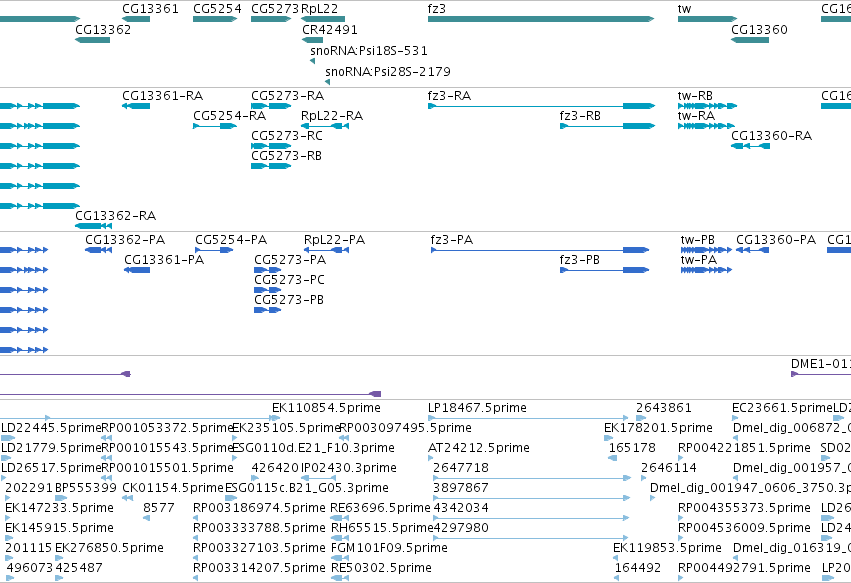Click the CG5254-PA protein label

(231, 239)
